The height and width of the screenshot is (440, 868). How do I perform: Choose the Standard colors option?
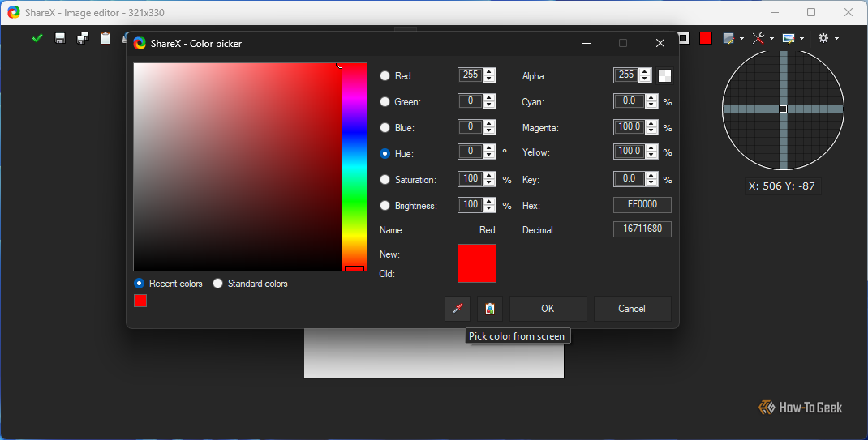tap(250, 284)
